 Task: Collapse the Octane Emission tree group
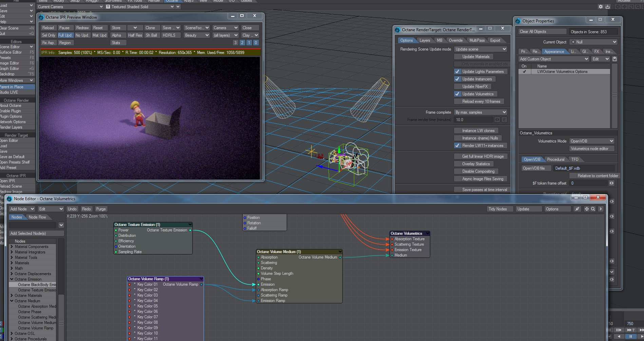click(x=12, y=279)
